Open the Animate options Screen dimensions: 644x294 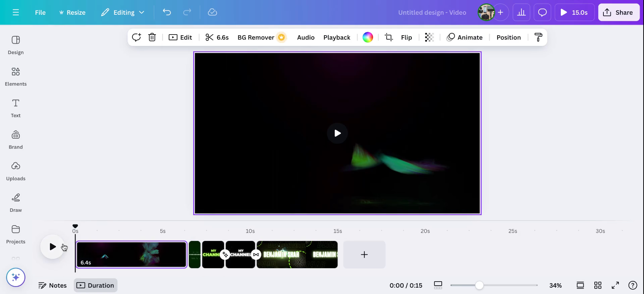pos(465,37)
